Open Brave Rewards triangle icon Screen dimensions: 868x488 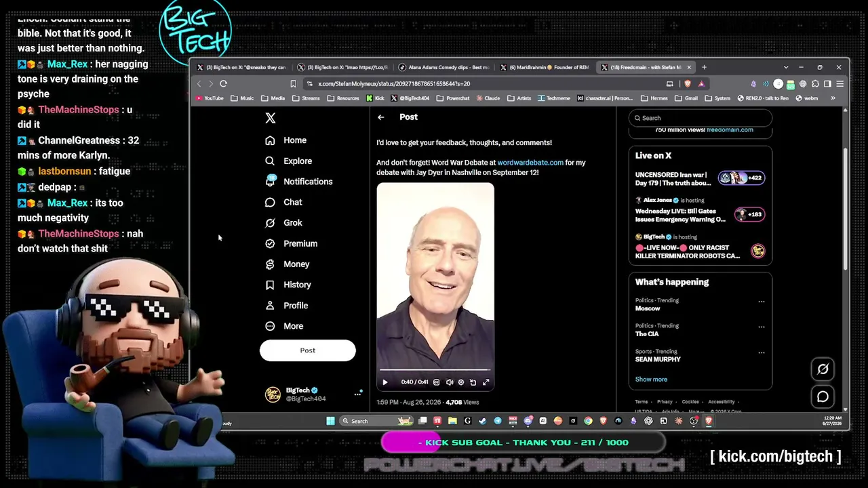pyautogui.click(x=701, y=84)
